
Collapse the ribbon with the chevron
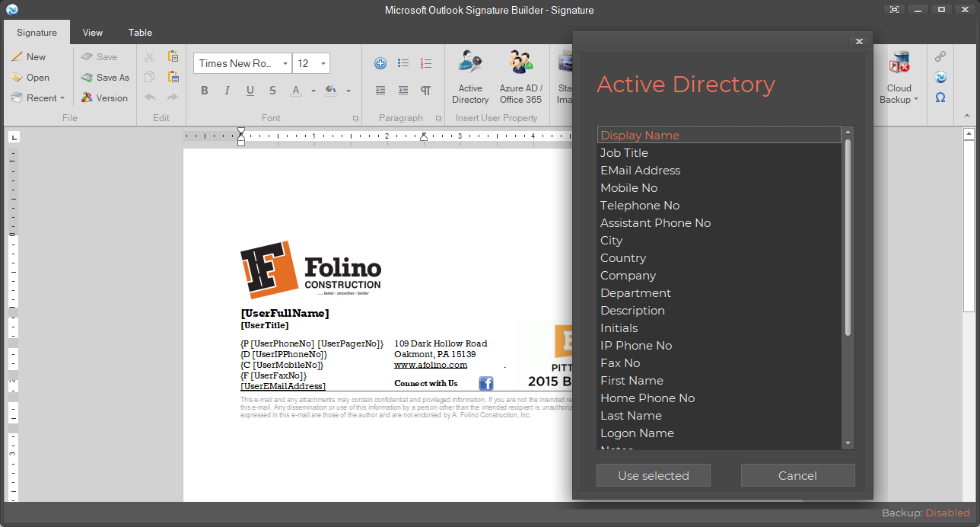click(x=968, y=117)
